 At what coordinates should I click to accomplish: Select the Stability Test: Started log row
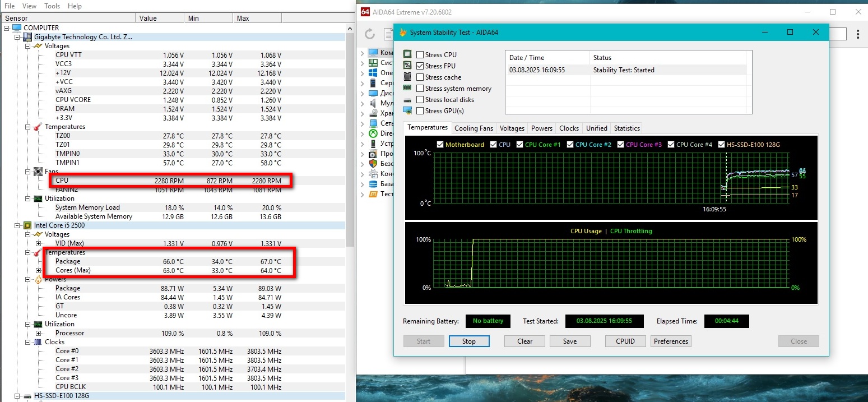(626, 70)
